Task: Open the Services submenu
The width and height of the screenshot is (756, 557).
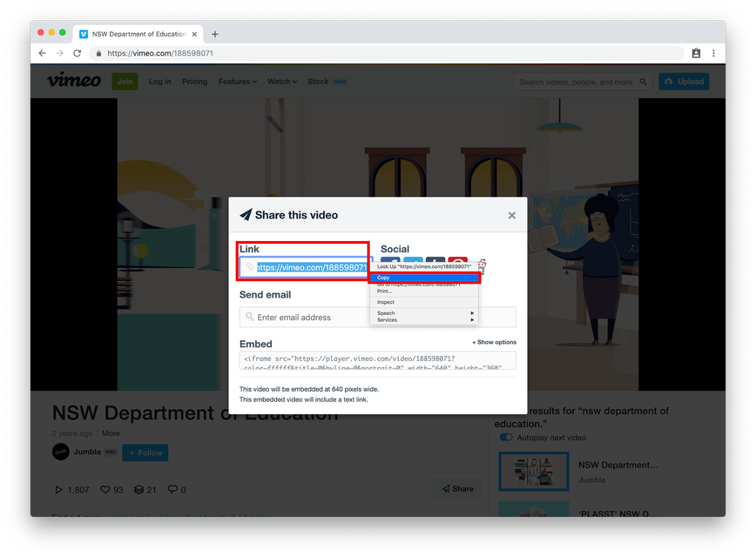Action: coord(424,320)
